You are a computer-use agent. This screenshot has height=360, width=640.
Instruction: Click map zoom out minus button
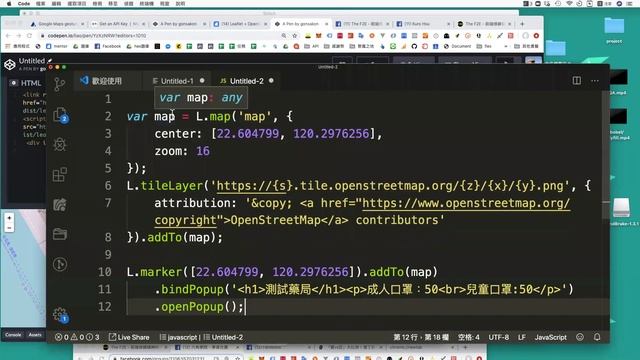point(9,227)
